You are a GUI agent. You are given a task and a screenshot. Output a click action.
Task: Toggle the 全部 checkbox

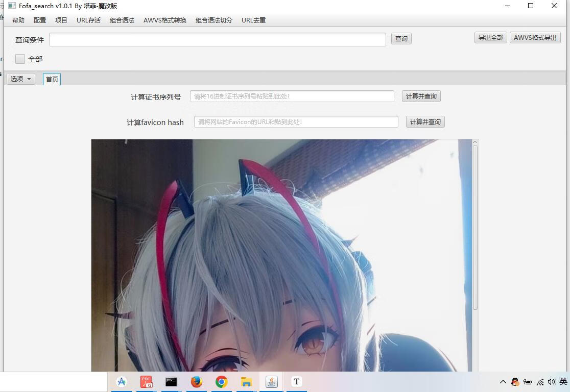(20, 59)
